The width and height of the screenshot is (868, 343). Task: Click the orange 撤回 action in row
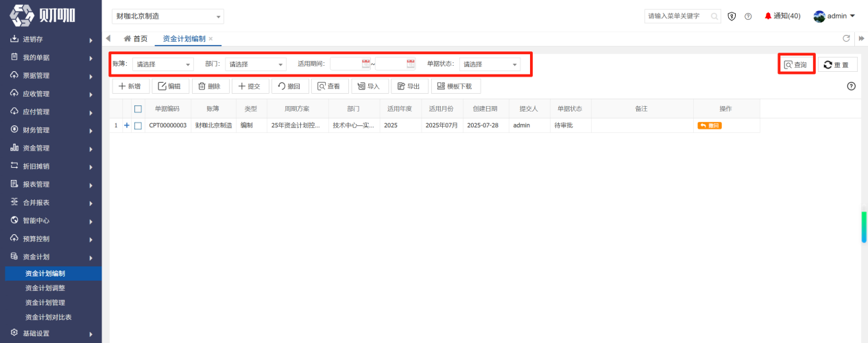point(709,126)
